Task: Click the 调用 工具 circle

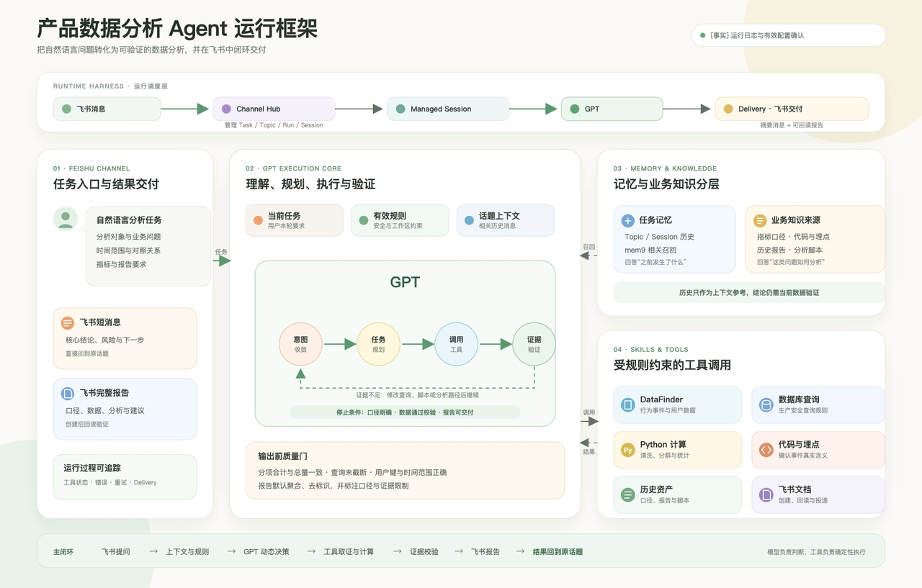Action: (x=456, y=344)
